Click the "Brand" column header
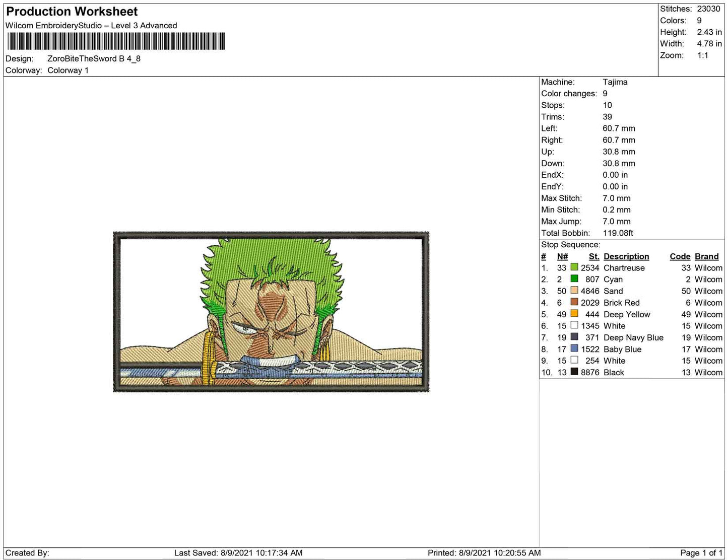Screen dimensions: 728x560 point(707,256)
